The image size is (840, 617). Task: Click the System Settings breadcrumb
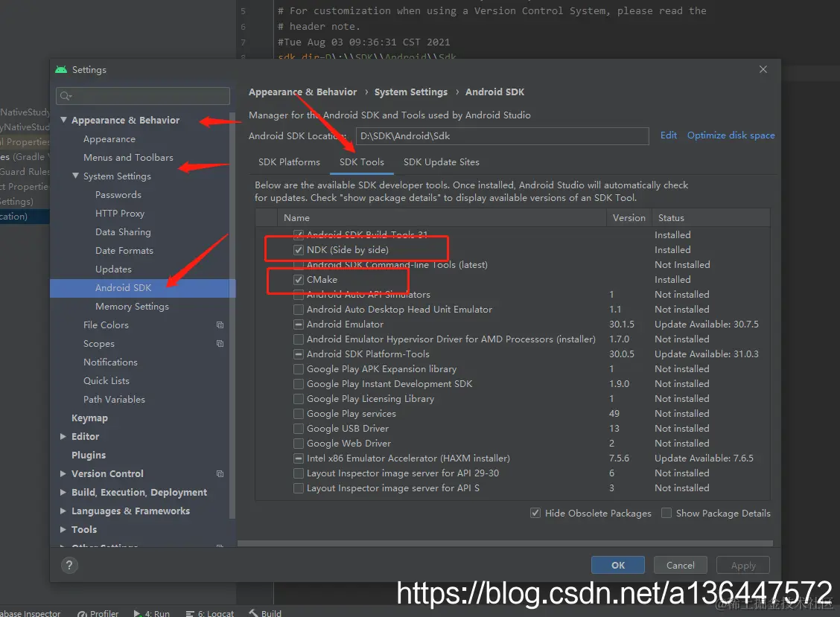click(x=411, y=92)
